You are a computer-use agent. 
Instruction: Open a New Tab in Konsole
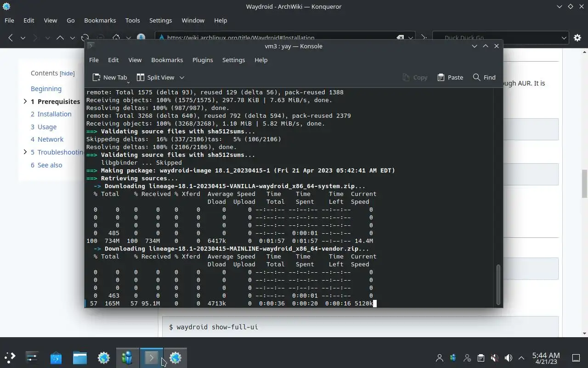[x=110, y=77]
